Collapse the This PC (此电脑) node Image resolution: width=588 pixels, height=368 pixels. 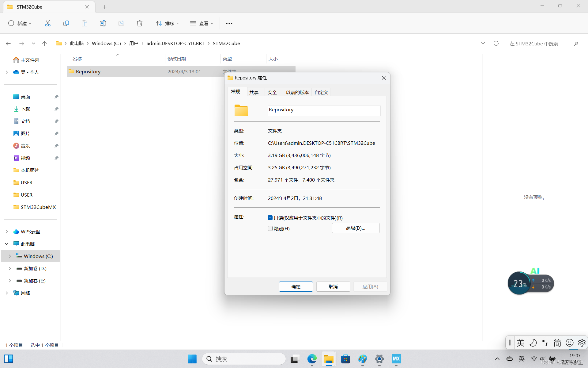[x=7, y=244]
